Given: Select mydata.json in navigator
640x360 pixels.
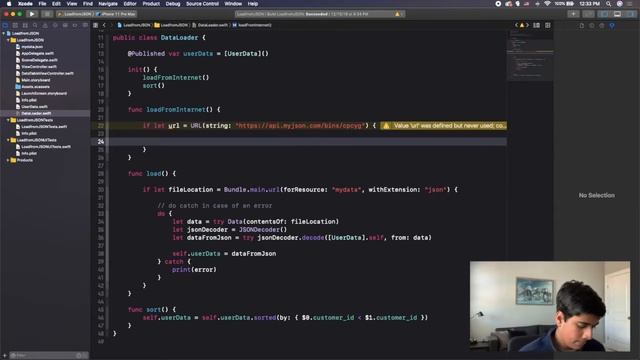Looking at the screenshot, I should [32, 47].
